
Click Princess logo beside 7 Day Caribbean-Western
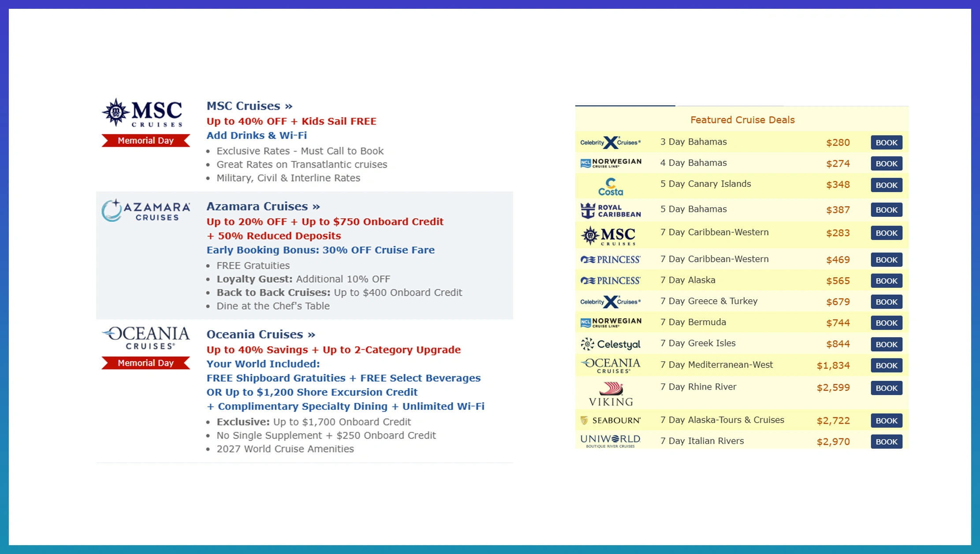(611, 260)
